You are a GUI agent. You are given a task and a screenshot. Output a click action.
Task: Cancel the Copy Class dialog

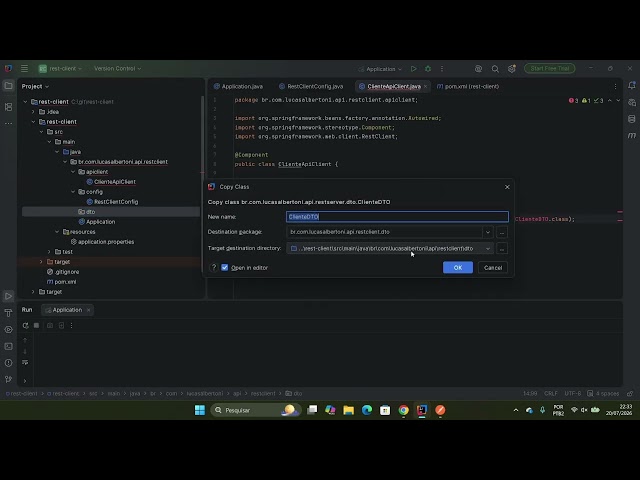click(x=493, y=267)
